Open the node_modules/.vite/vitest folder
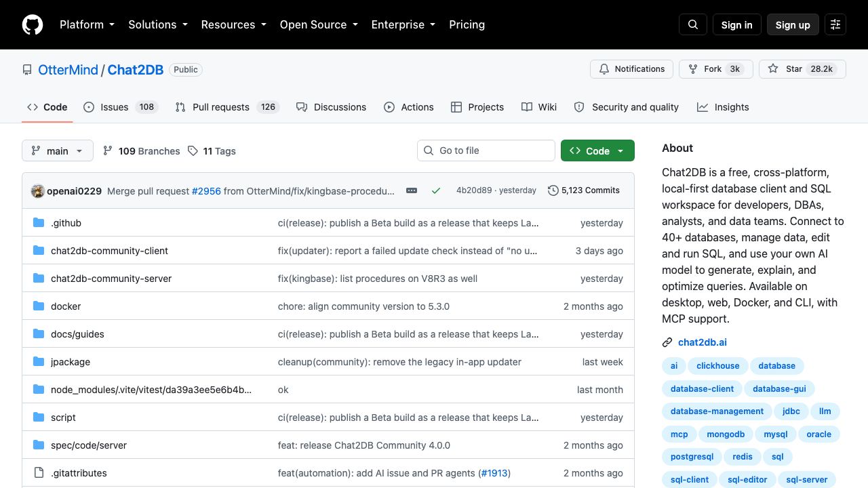Screen dimensions: 868x488 pos(151,390)
